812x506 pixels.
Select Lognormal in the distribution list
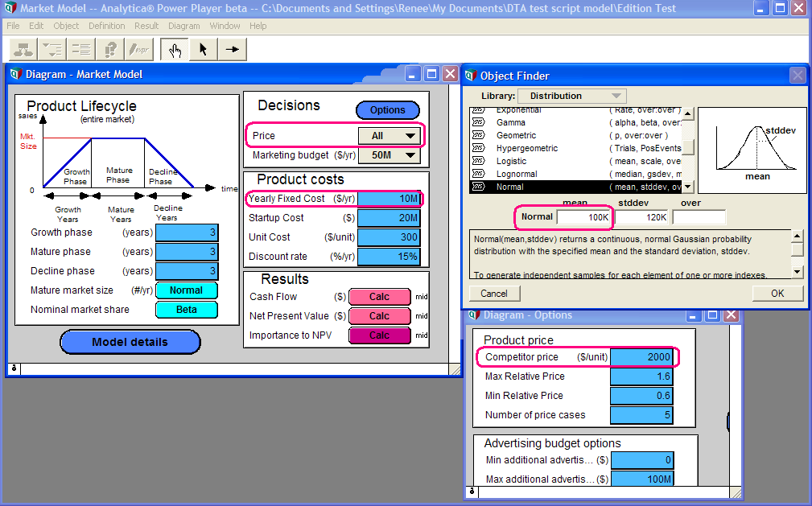517,174
